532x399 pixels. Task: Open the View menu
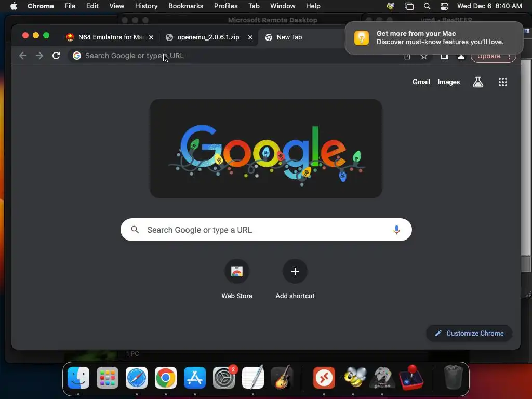[116, 6]
